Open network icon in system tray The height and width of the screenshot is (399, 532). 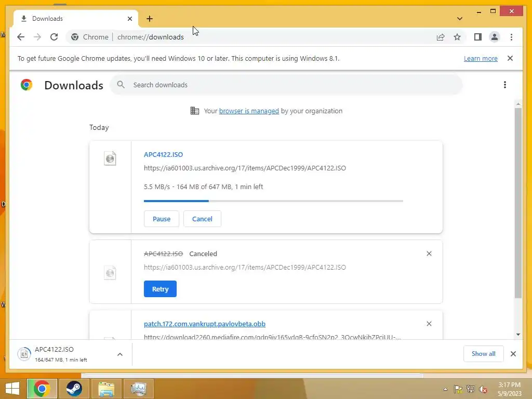click(x=471, y=389)
